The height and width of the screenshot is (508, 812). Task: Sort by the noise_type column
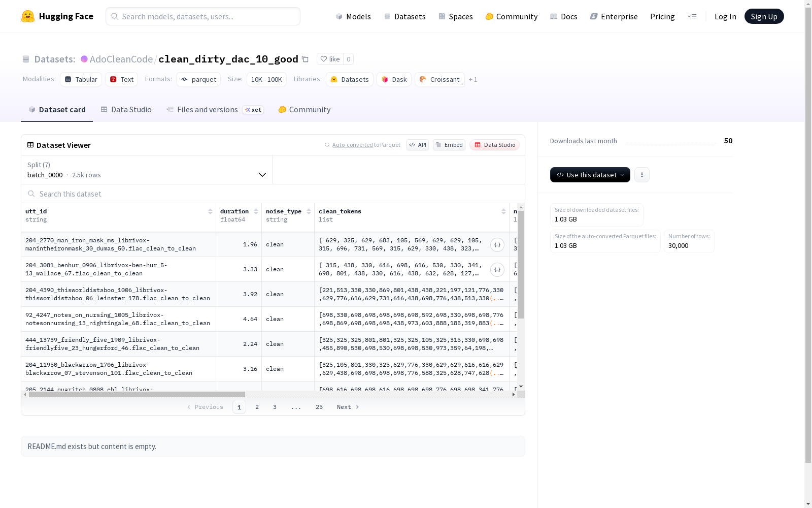pyautogui.click(x=309, y=211)
